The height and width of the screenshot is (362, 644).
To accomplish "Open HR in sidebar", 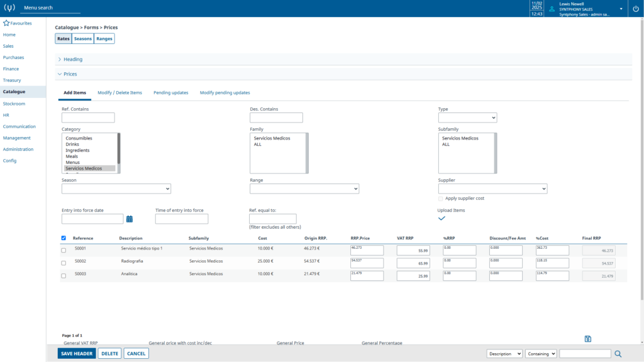I will point(6,116).
